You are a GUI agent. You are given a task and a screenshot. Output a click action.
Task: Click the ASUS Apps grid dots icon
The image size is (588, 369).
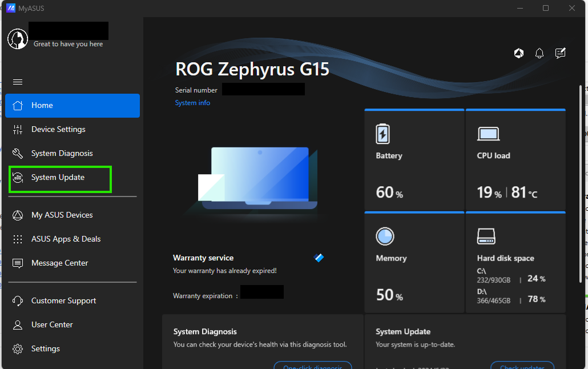(x=18, y=239)
